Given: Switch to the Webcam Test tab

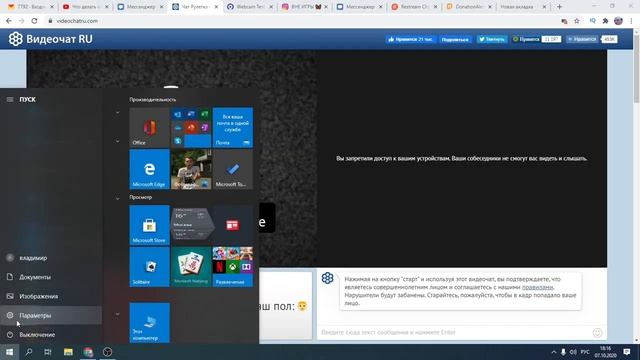Looking at the screenshot, I should (x=250, y=7).
